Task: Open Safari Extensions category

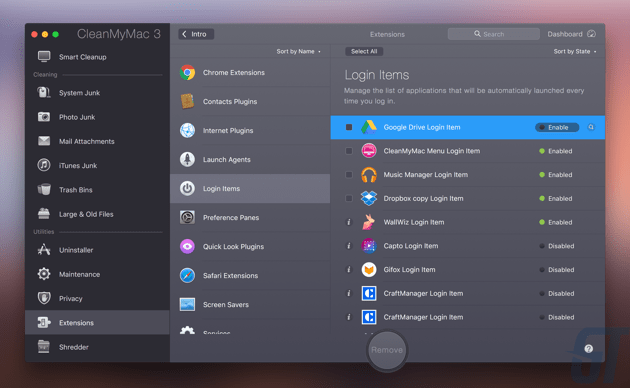Action: click(x=250, y=276)
